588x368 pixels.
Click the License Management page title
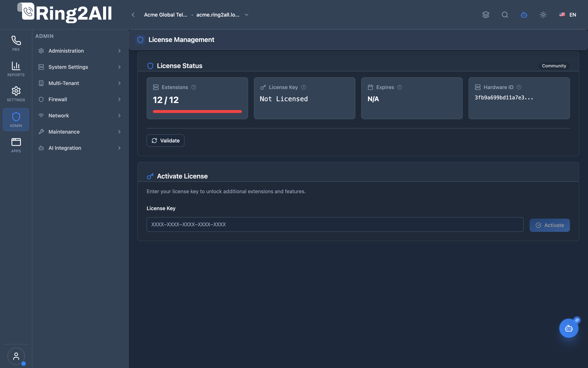pyautogui.click(x=181, y=40)
